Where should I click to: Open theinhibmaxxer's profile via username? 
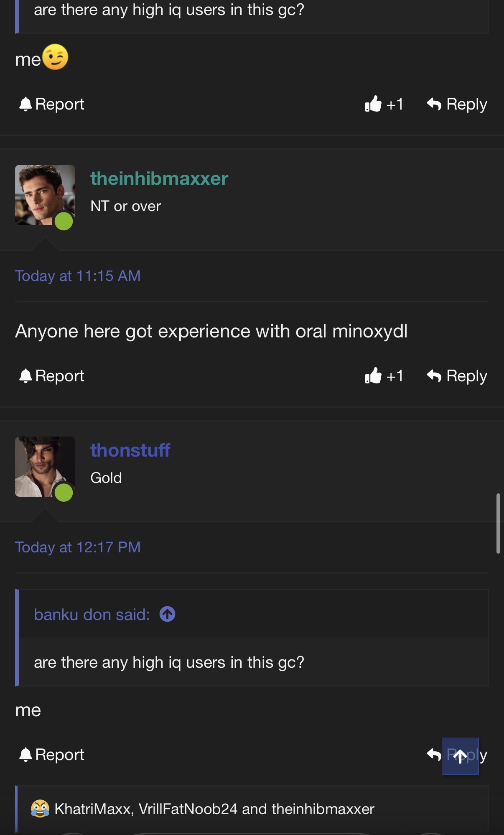tap(159, 179)
